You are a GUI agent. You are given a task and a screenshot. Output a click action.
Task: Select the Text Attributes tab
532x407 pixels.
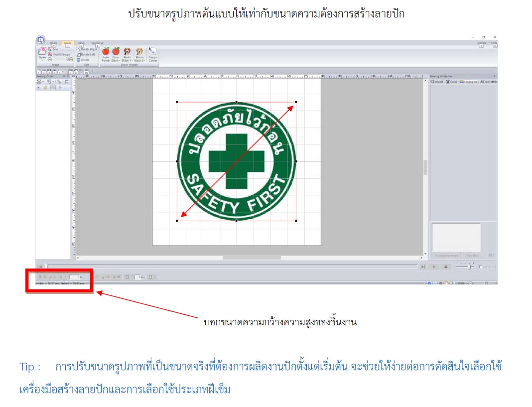(x=489, y=82)
